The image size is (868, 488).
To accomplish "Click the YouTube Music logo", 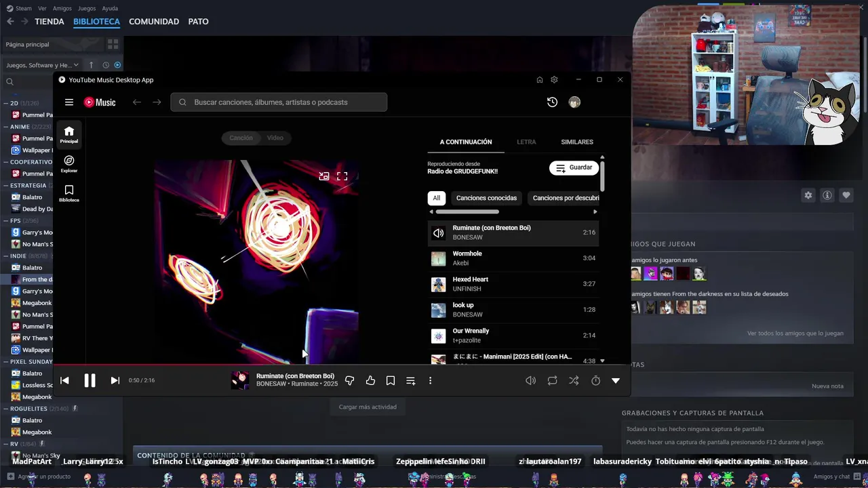I will 100,102.
